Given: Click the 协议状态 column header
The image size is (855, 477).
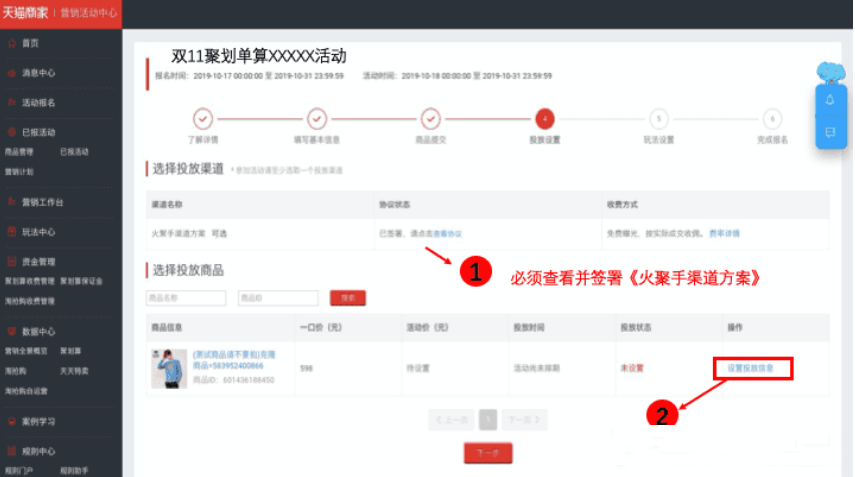Looking at the screenshot, I should point(395,204).
